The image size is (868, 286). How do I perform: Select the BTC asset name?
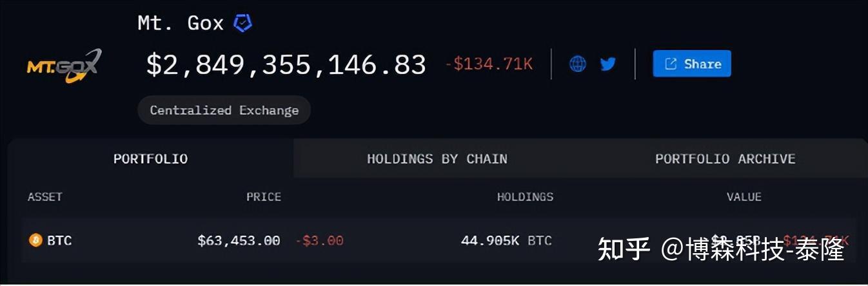(59, 241)
